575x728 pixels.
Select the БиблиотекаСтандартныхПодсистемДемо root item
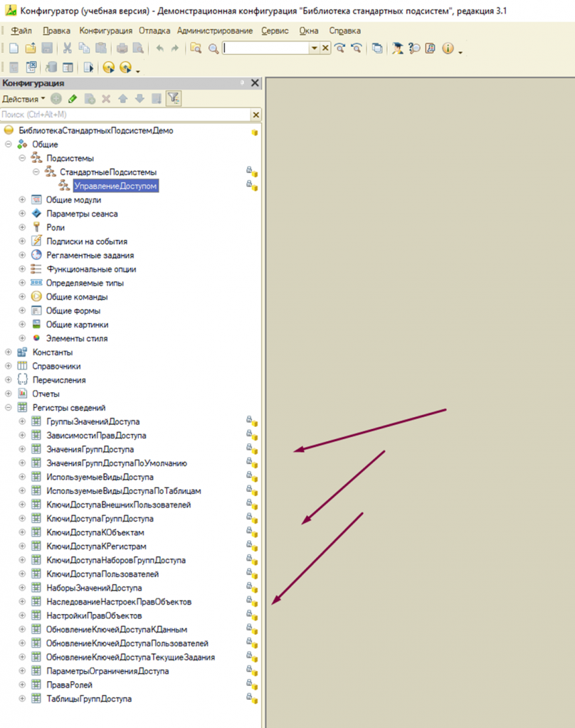pyautogui.click(x=95, y=131)
